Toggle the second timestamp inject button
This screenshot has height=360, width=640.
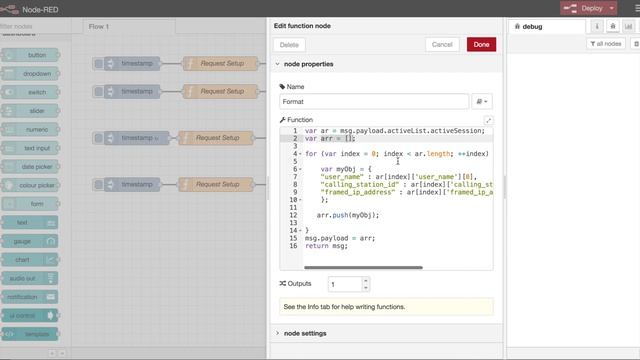pyautogui.click(x=98, y=91)
